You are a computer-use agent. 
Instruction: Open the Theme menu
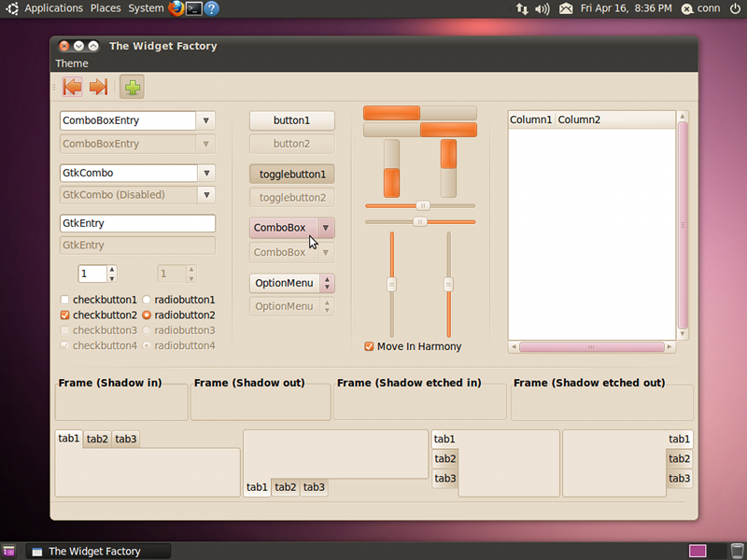[72, 63]
